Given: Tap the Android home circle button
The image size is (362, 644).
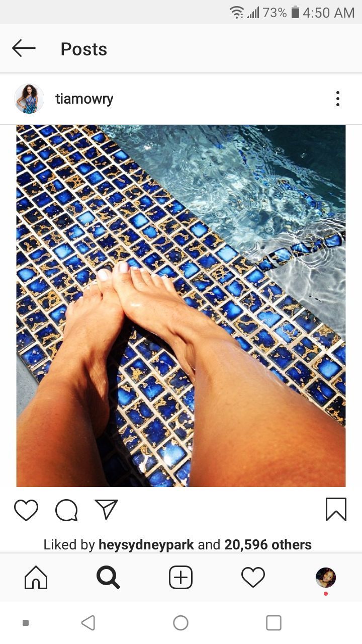Looking at the screenshot, I should pyautogui.click(x=180, y=623).
